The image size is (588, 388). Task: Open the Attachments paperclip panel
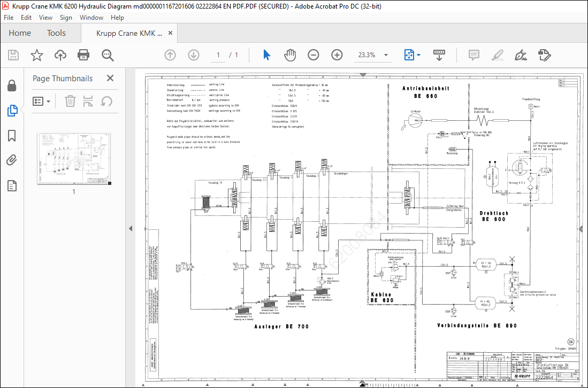coord(12,160)
